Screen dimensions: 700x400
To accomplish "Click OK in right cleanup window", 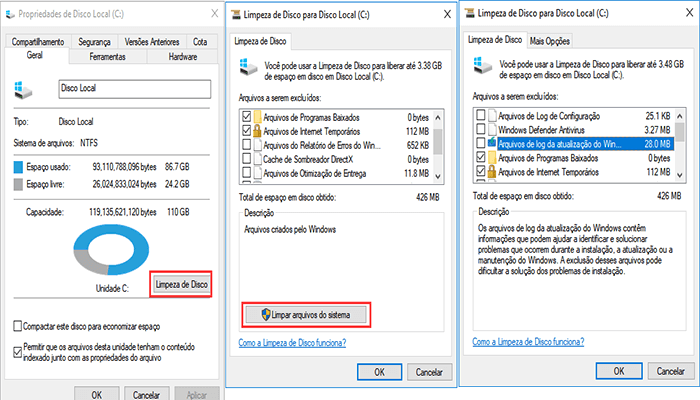I will tap(619, 371).
